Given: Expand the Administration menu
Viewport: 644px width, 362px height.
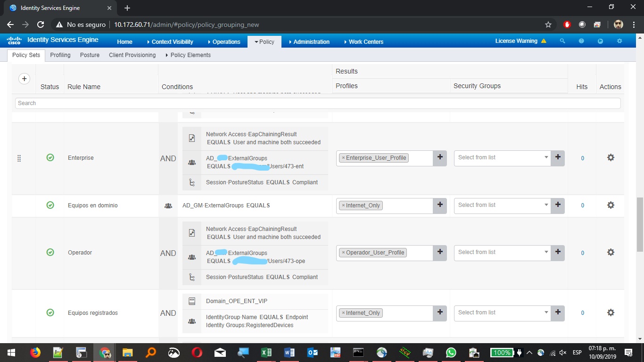Looking at the screenshot, I should [309, 42].
